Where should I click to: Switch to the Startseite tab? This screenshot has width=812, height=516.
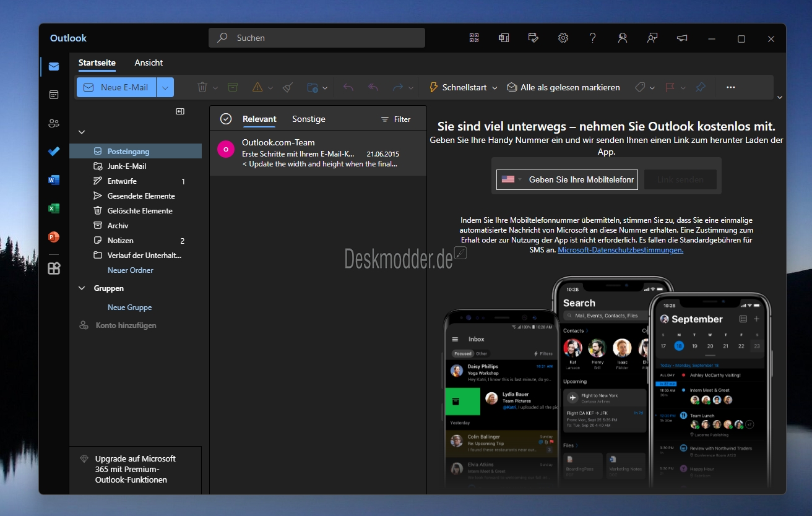click(97, 62)
